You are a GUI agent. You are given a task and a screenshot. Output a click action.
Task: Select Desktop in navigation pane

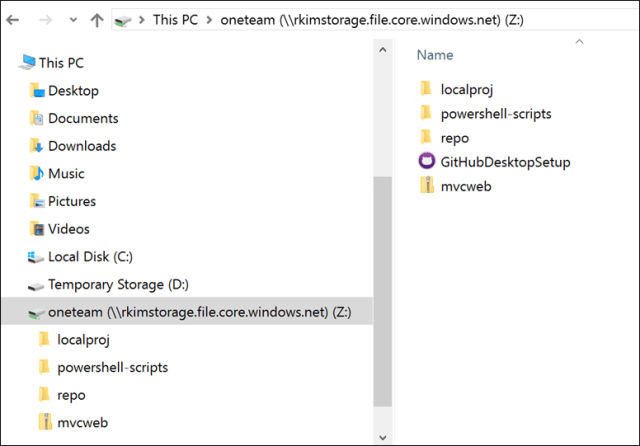(x=73, y=91)
